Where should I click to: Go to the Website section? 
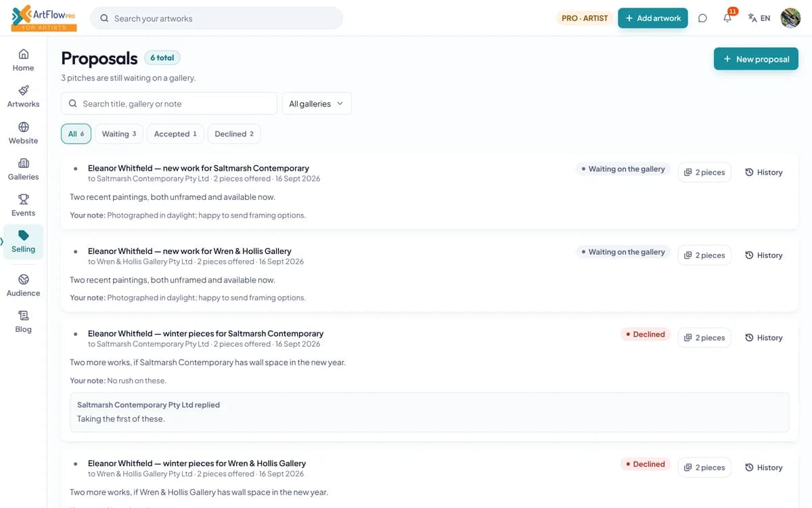tap(23, 133)
